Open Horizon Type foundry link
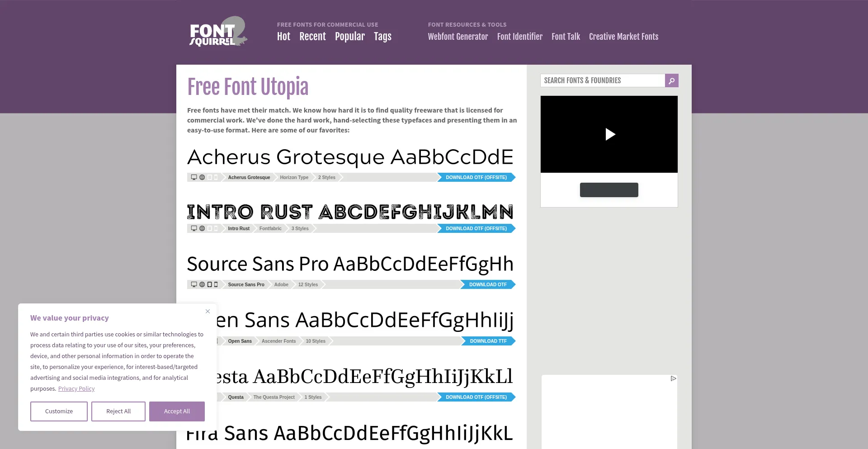Image resolution: width=868 pixels, height=449 pixels. coord(294,177)
